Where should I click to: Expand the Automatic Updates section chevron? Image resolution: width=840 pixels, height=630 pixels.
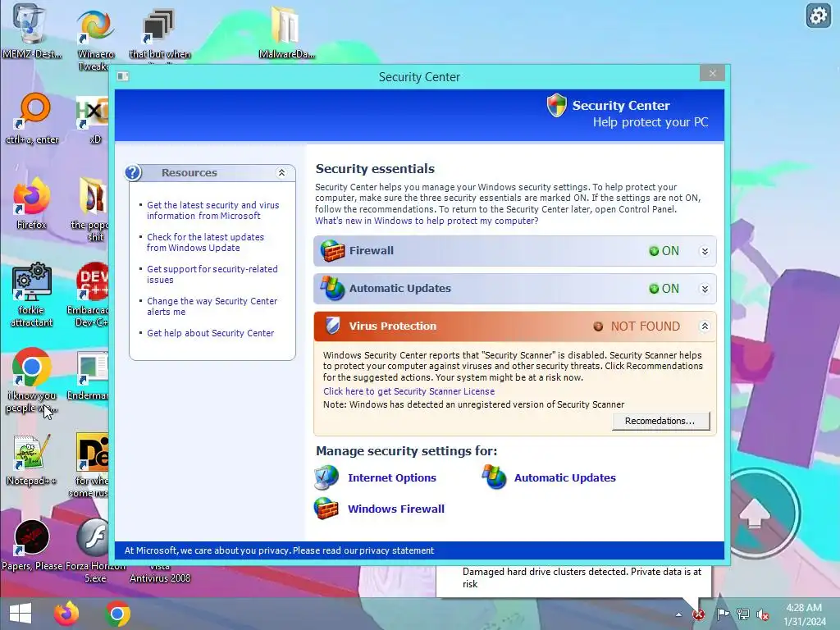point(705,289)
